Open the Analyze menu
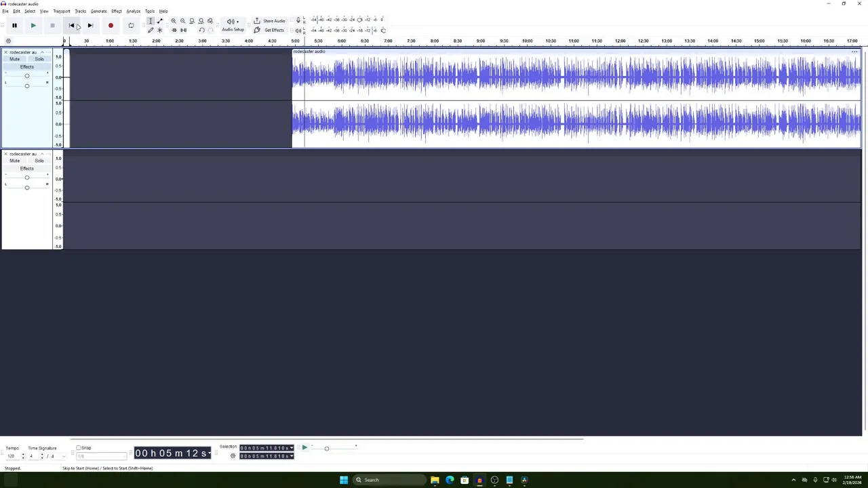868x488 pixels. (133, 12)
